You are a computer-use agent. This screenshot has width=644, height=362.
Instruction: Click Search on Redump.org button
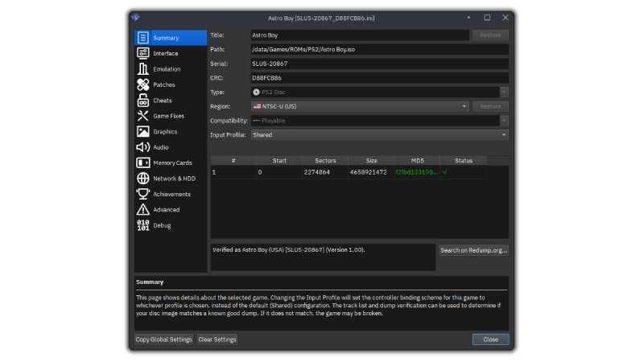[473, 250]
